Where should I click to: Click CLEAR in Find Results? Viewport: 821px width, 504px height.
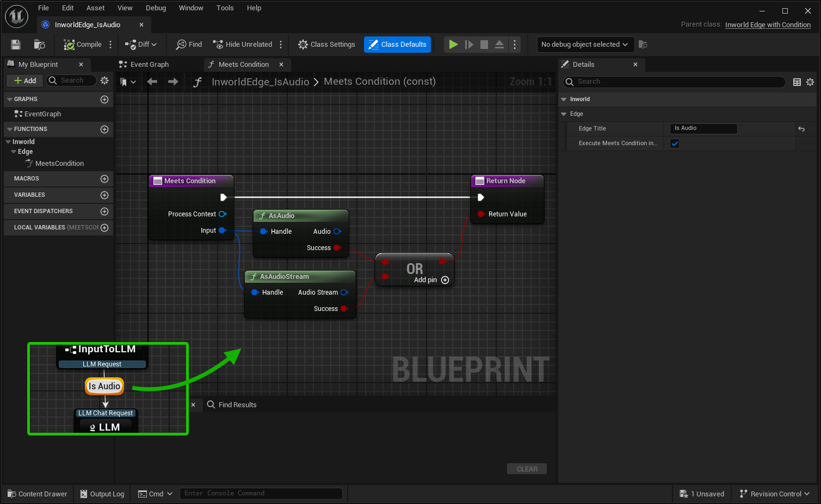(527, 469)
